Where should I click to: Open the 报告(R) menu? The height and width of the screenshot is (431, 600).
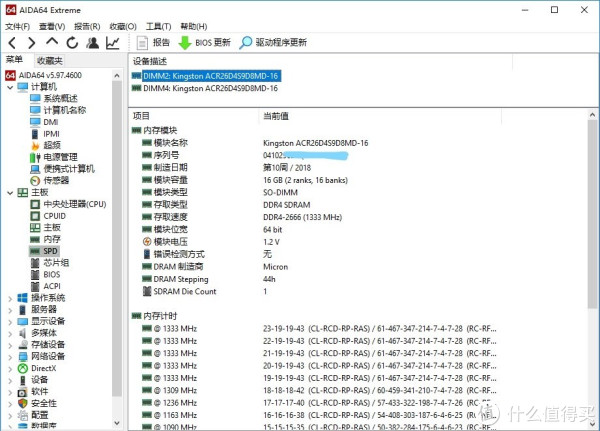(87, 26)
